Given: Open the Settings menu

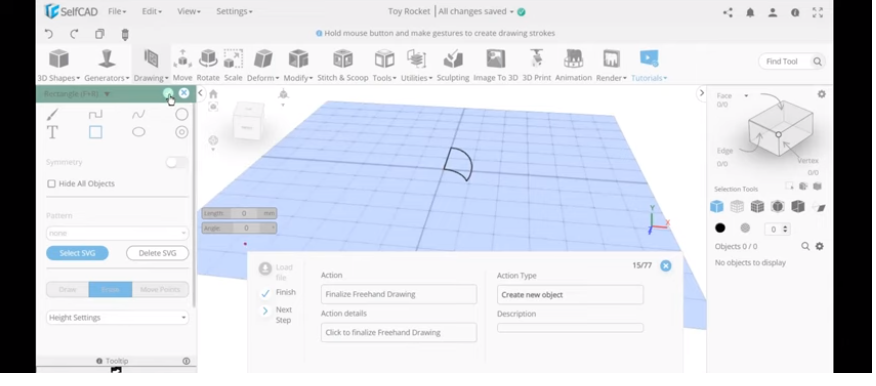Looking at the screenshot, I should [234, 11].
